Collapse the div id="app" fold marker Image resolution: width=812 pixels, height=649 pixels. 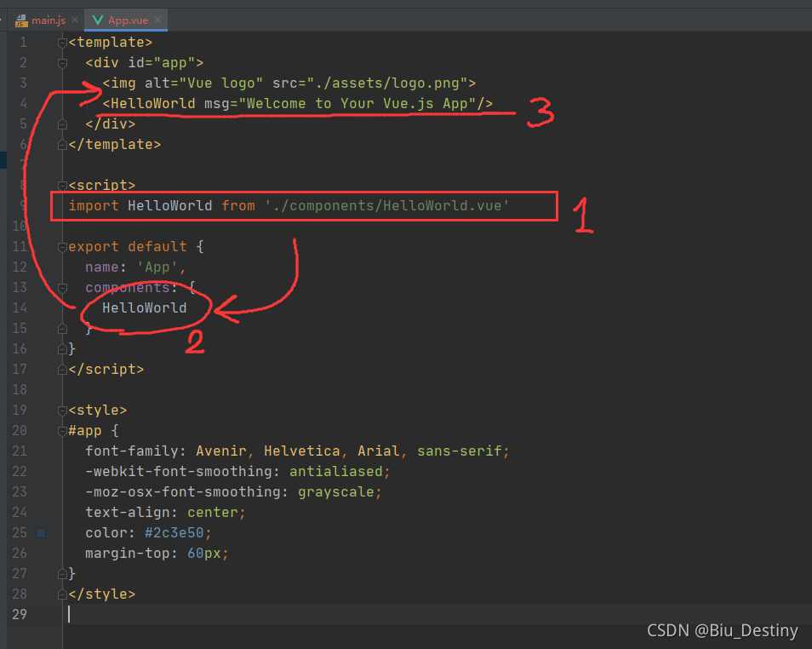pyautogui.click(x=63, y=63)
